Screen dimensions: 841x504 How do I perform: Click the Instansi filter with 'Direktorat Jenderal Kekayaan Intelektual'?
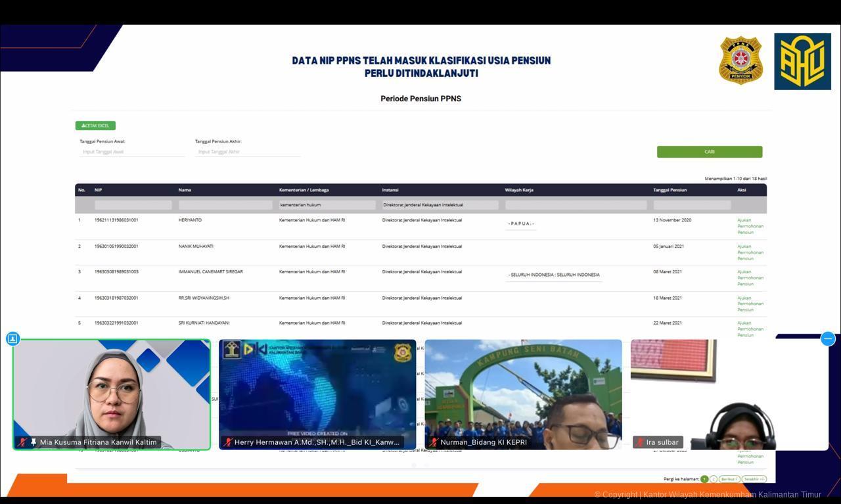440,205
